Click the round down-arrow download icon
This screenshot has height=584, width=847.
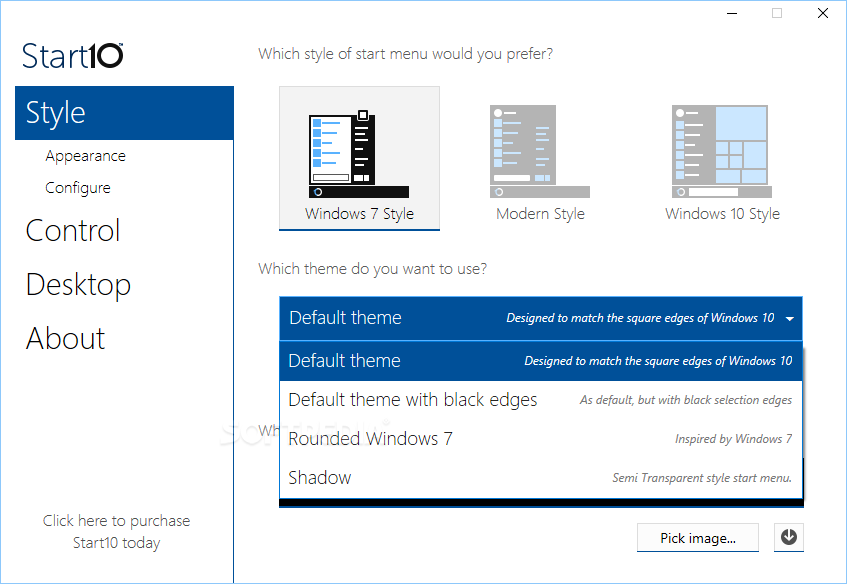789,537
